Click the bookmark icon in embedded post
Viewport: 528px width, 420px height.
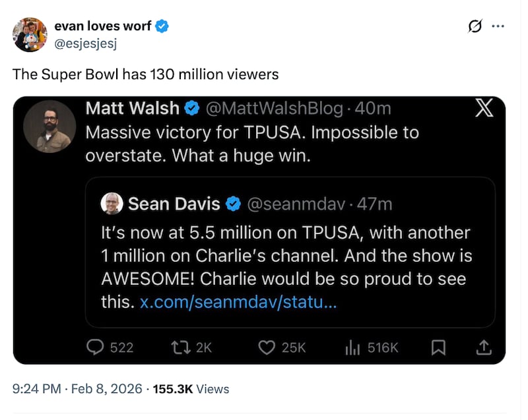(438, 347)
